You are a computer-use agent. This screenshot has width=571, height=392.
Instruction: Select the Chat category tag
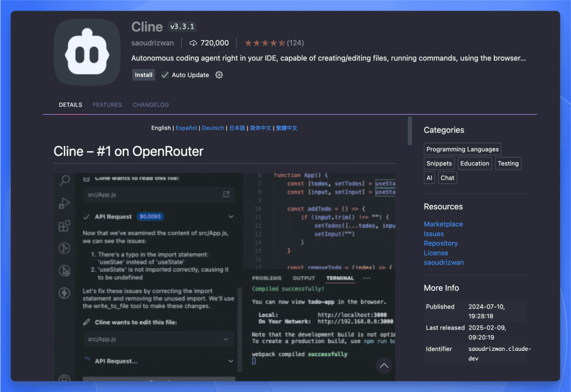click(x=447, y=178)
